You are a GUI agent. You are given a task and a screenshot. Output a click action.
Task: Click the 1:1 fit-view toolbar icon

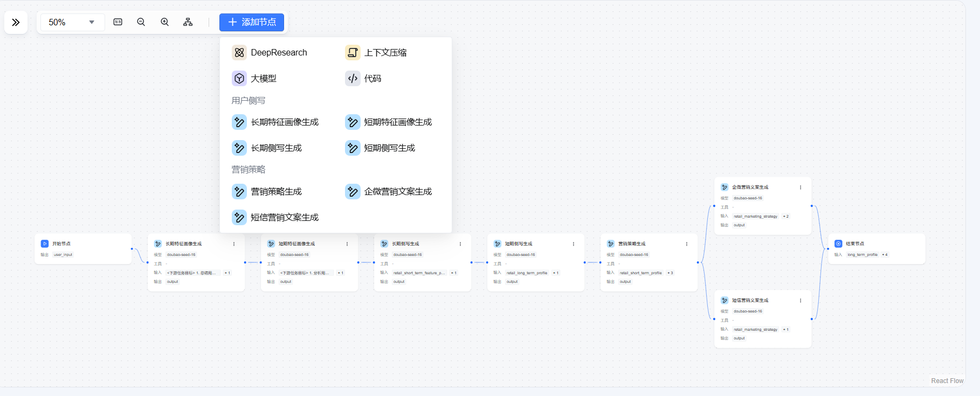(x=118, y=22)
